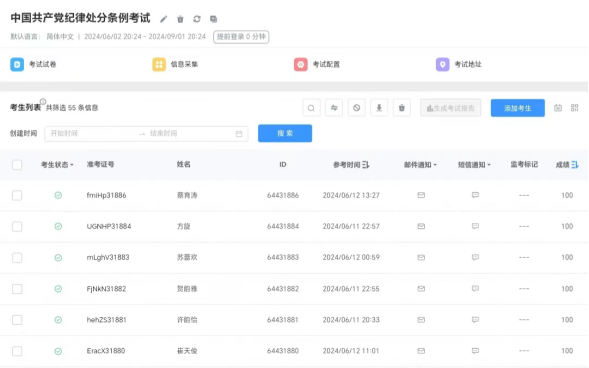
Task: Click the 开始时间 date input field
Action: click(92, 134)
